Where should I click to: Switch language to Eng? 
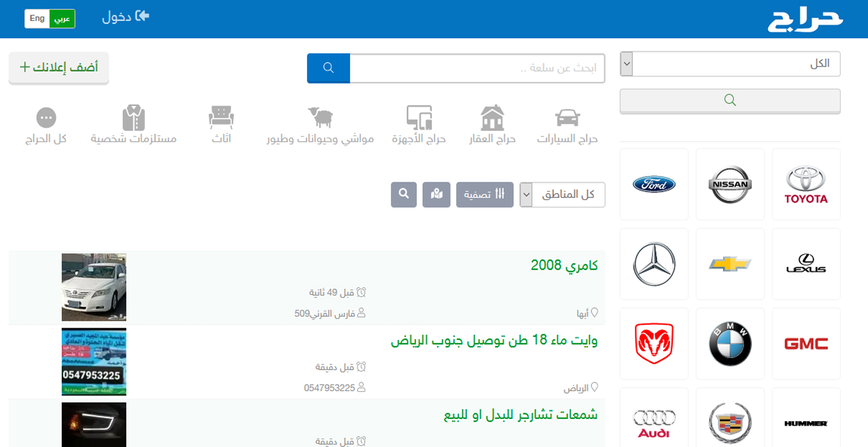[x=37, y=18]
